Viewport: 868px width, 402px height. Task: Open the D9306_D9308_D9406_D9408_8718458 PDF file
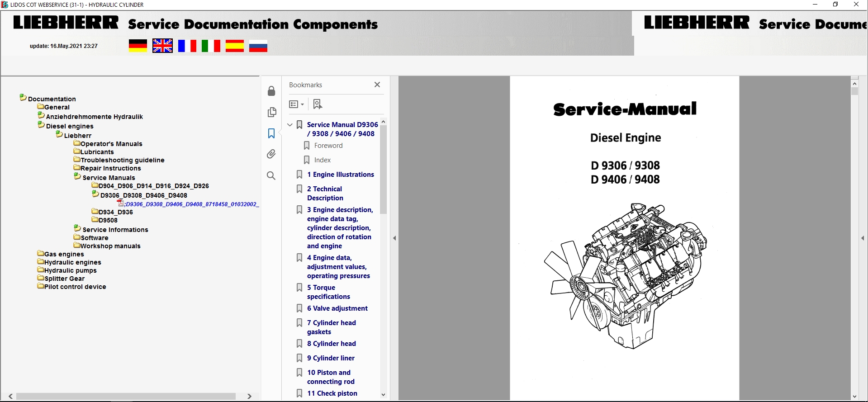[x=192, y=204]
